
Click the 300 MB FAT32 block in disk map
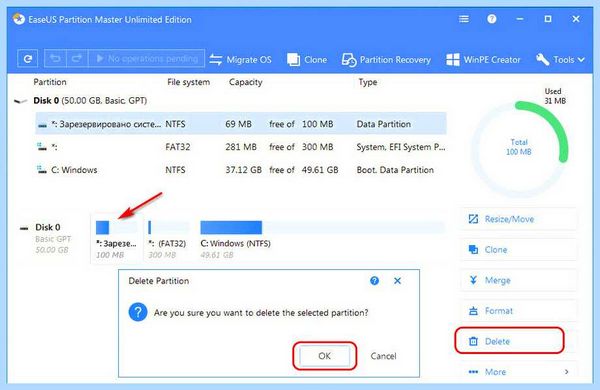[x=168, y=239]
